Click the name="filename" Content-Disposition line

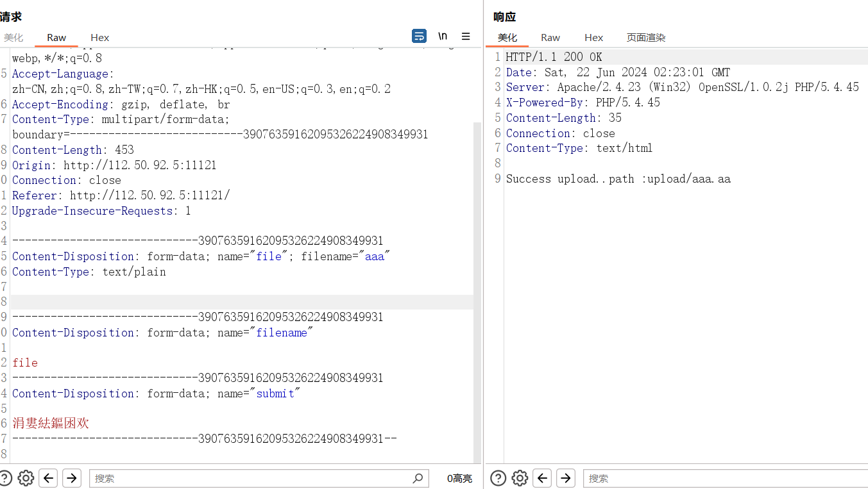(x=162, y=333)
